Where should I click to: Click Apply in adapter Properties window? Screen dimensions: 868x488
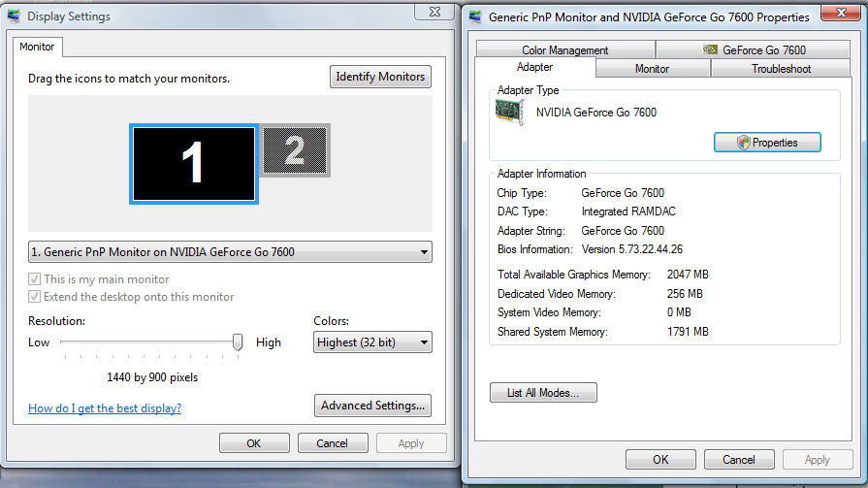(x=818, y=459)
